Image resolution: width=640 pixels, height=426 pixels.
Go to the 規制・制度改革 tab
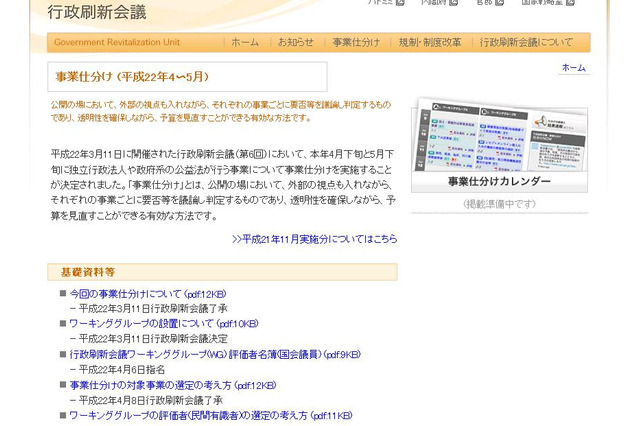(x=430, y=43)
